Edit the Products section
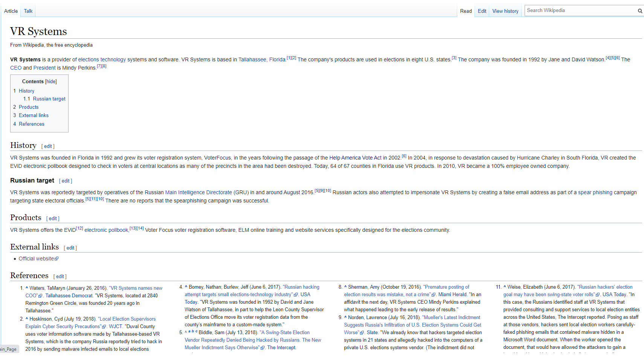 coord(53,219)
